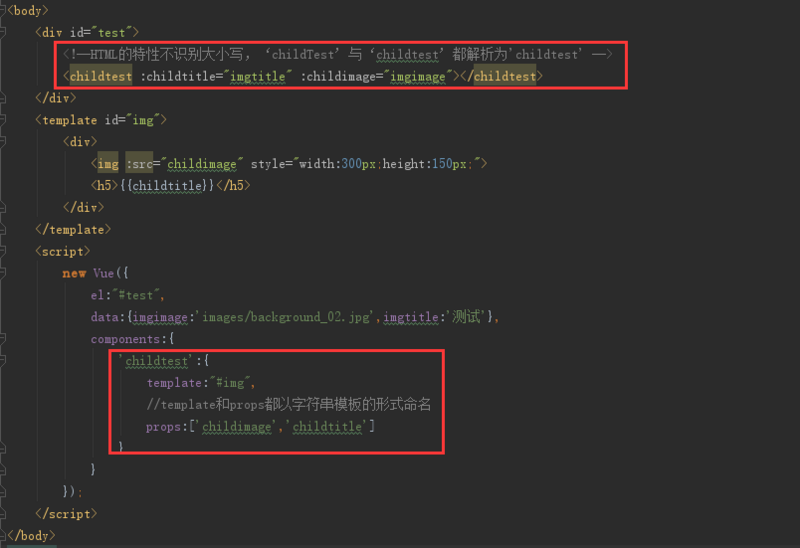Click the "#test" selector string

tap(136, 295)
